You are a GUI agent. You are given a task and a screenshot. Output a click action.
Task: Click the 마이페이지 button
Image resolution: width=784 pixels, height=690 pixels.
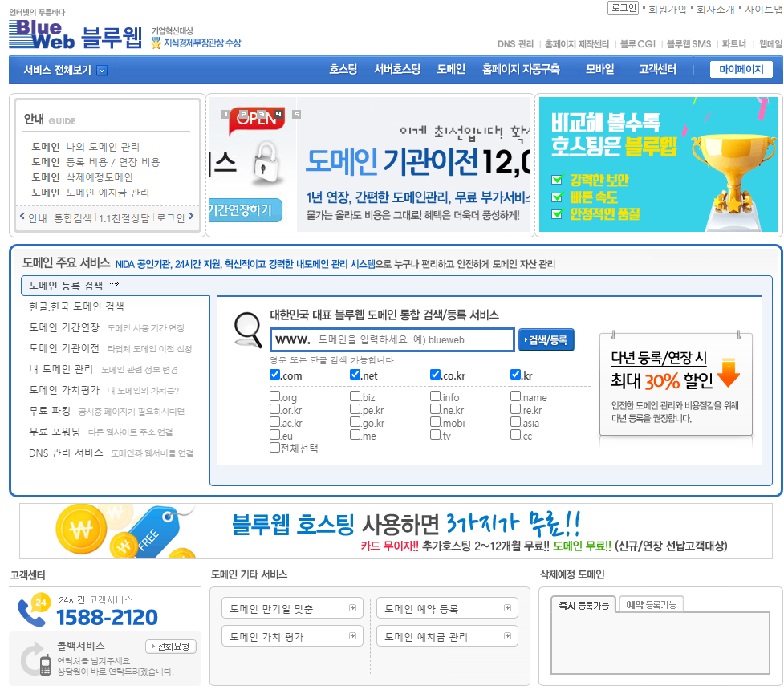[741, 70]
